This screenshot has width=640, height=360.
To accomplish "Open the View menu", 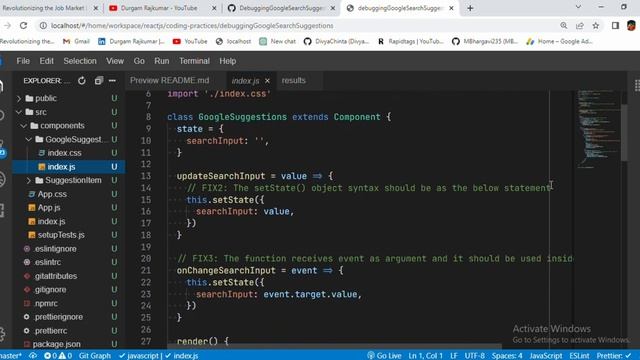I will click(x=115, y=61).
